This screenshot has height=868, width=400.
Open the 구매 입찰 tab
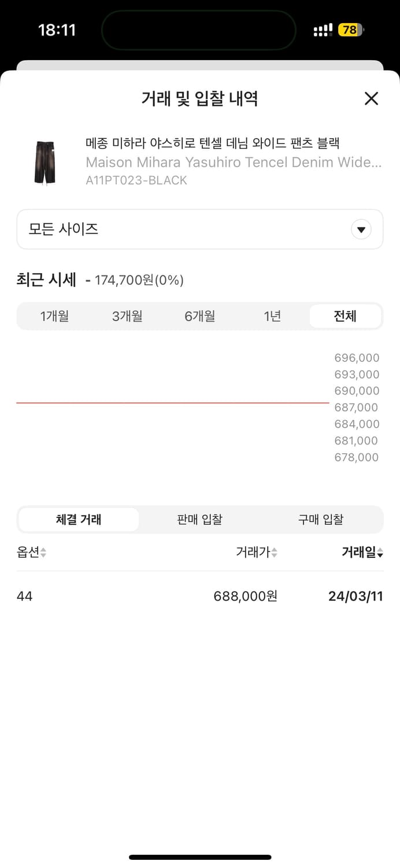pos(321,519)
